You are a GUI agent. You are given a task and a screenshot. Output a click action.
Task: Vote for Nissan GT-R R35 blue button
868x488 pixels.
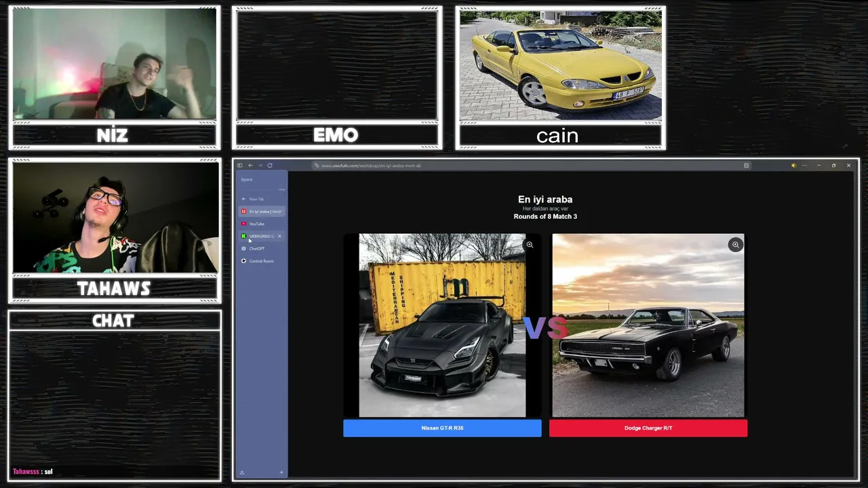tap(442, 428)
